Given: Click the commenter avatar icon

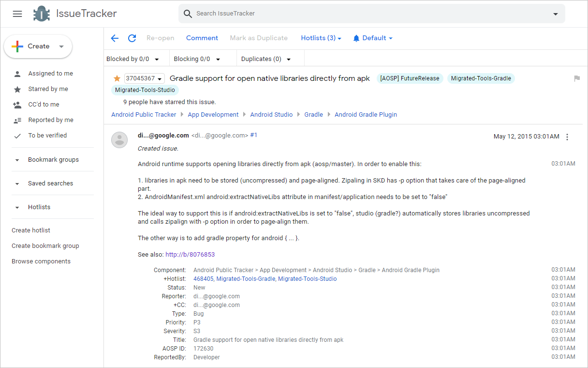Looking at the screenshot, I should (x=119, y=140).
